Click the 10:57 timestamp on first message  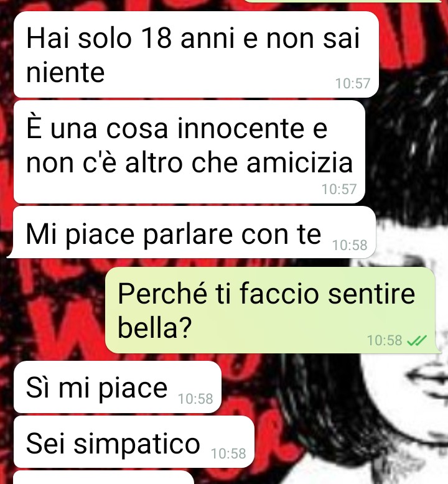pos(353,83)
